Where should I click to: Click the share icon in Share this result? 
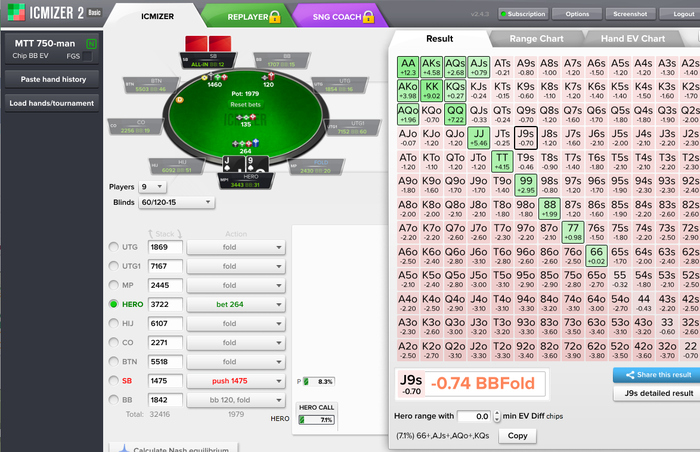click(630, 375)
